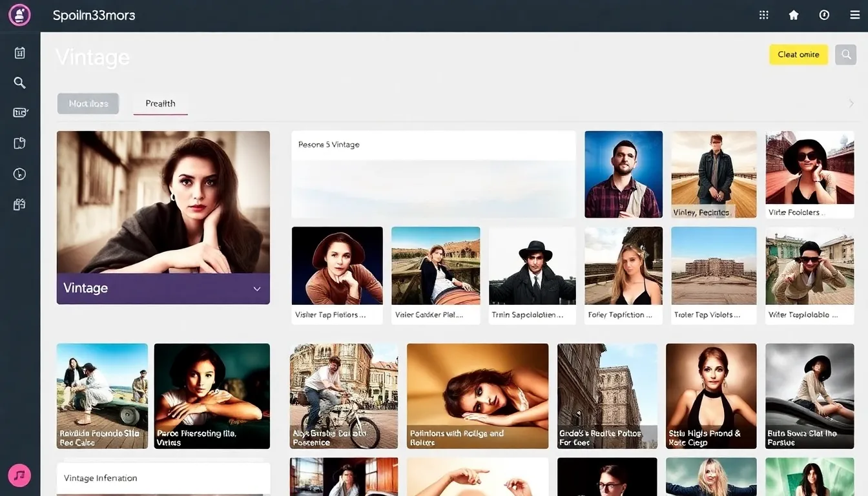
Task: Open the calendar icon in sidebar
Action: [19, 53]
